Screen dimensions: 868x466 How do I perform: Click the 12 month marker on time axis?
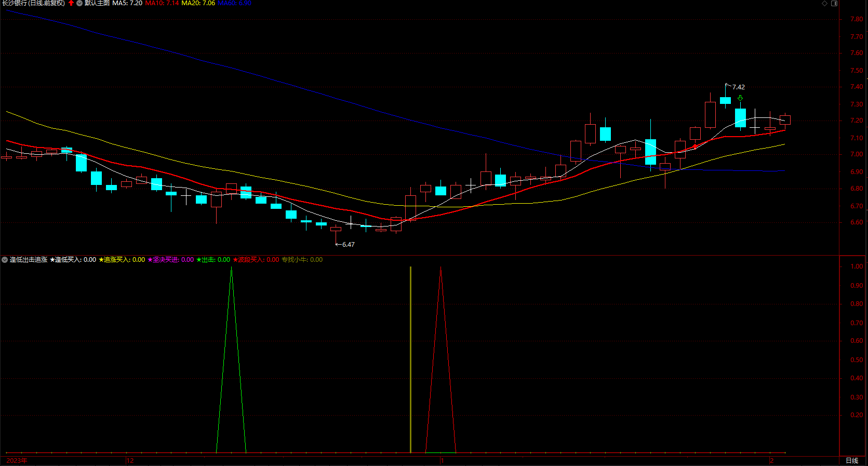click(130, 461)
